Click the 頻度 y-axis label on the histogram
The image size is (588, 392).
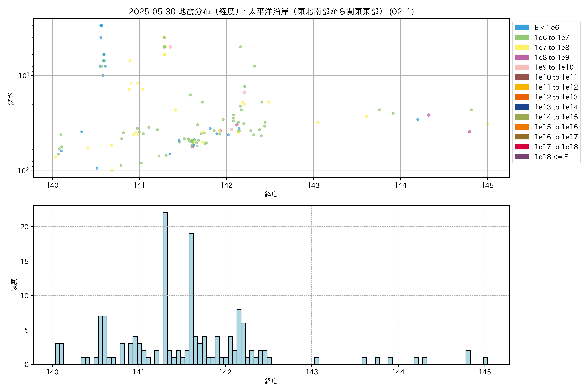tap(14, 285)
